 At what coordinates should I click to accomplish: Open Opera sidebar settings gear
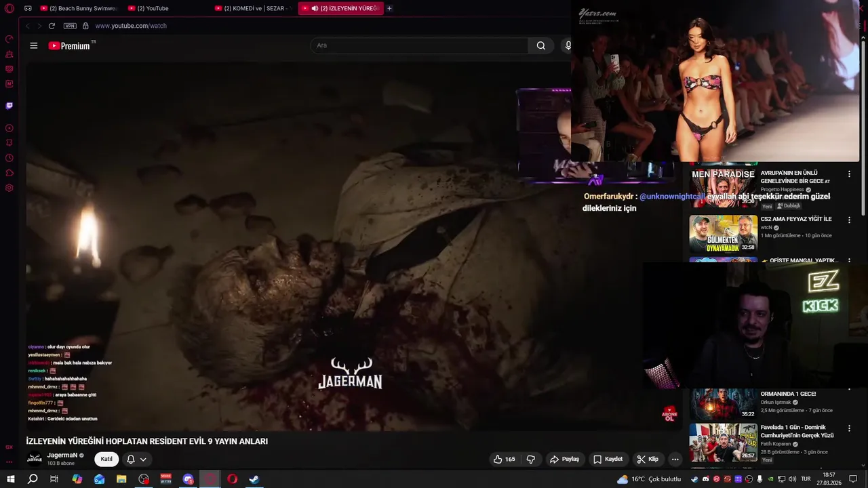point(9,188)
